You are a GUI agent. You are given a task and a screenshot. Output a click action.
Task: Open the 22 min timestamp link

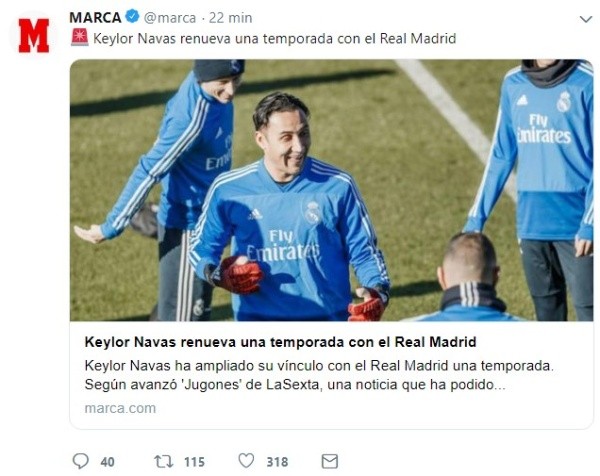[230, 18]
